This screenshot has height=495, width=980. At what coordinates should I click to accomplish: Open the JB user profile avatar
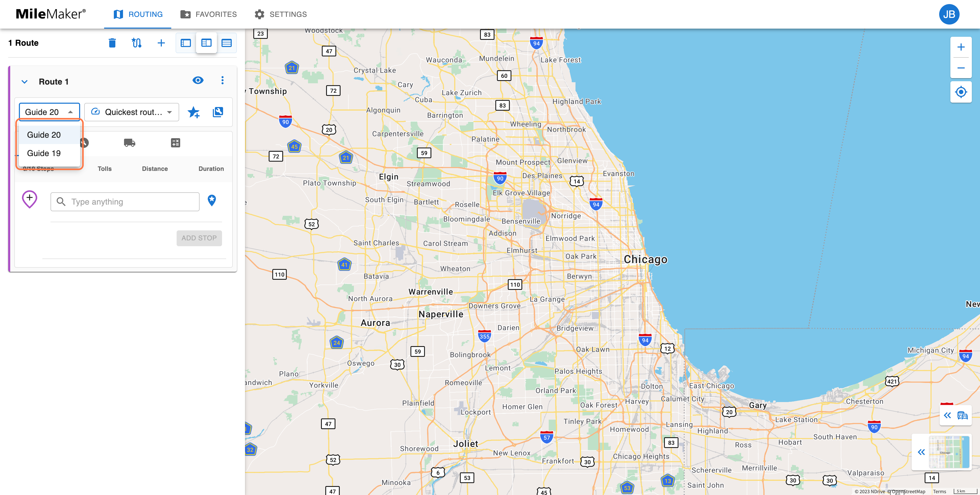(949, 15)
